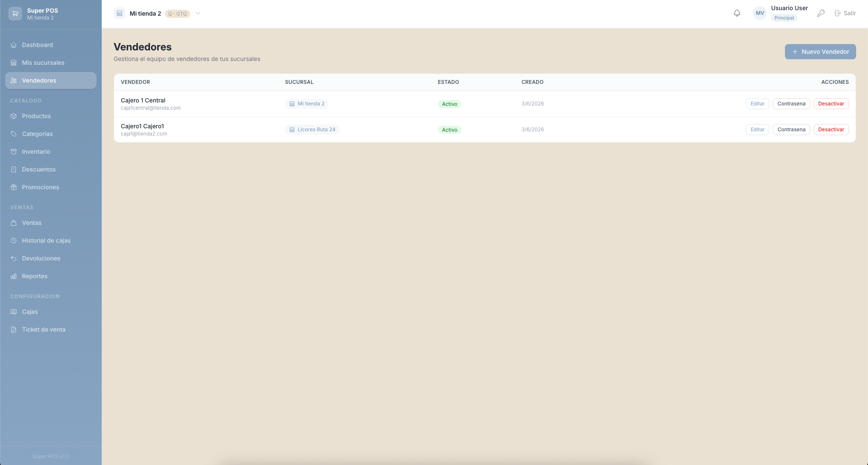Click the store icon beside Mi tienda 2

click(120, 14)
